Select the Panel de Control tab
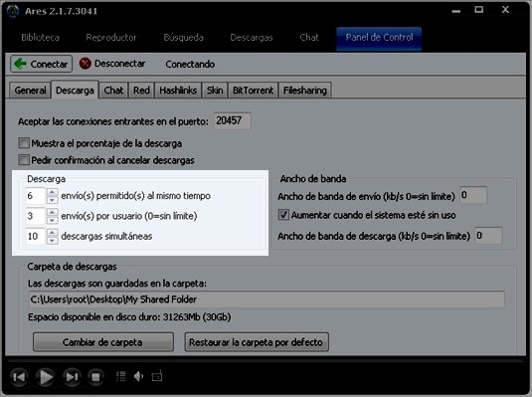532x397 pixels. tap(379, 39)
